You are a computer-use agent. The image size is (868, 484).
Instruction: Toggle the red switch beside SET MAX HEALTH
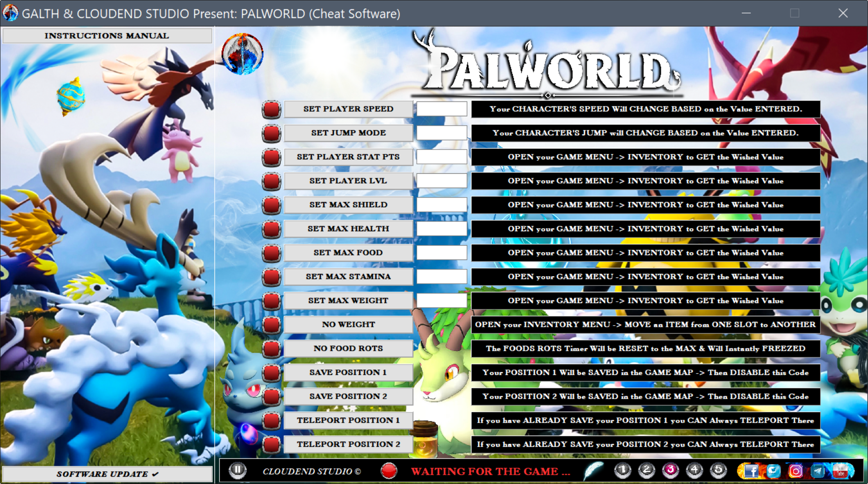click(x=271, y=229)
